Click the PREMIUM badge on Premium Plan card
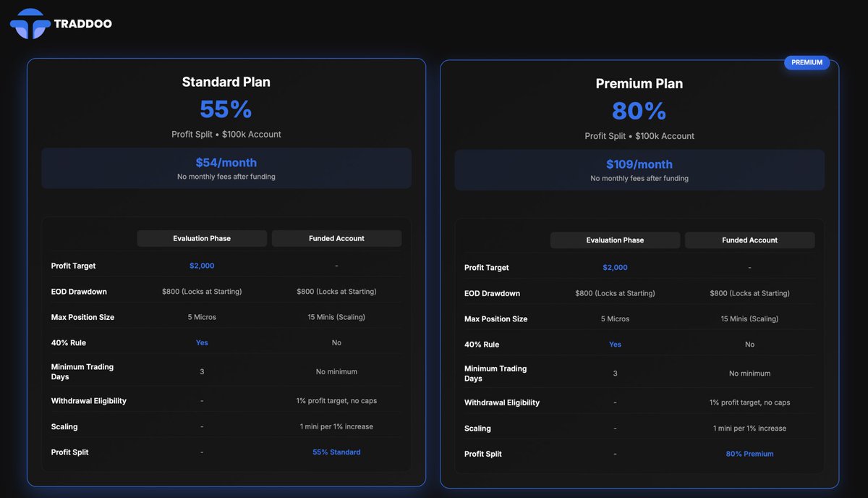868x498 pixels. tap(807, 62)
